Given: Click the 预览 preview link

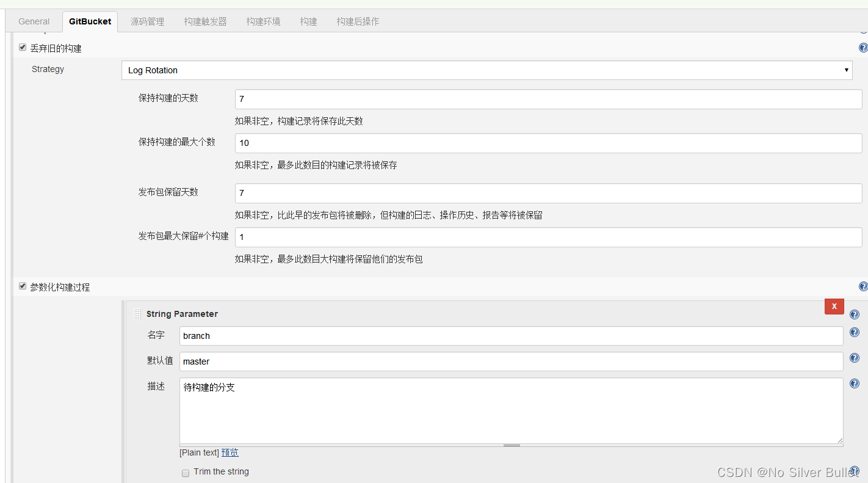Looking at the screenshot, I should [x=230, y=452].
